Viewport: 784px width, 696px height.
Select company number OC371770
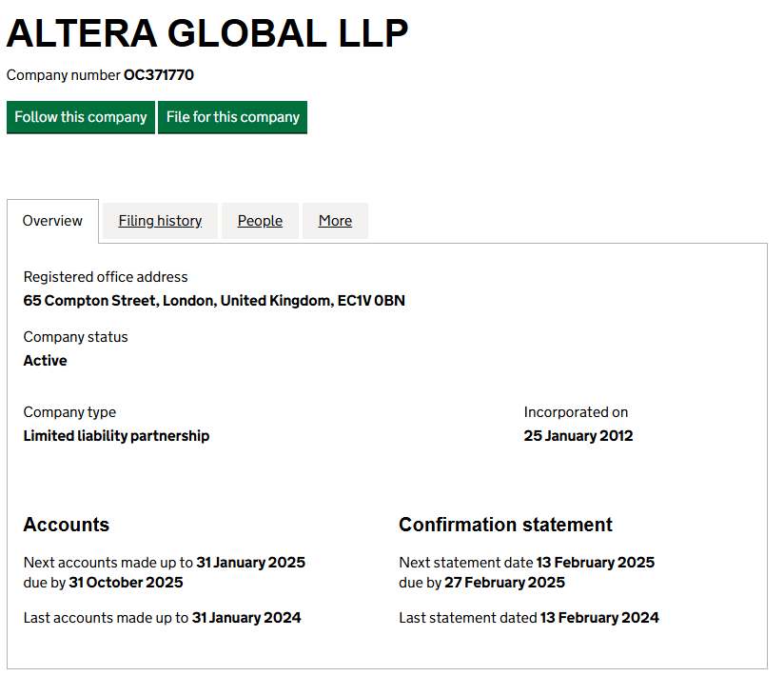click(x=159, y=75)
